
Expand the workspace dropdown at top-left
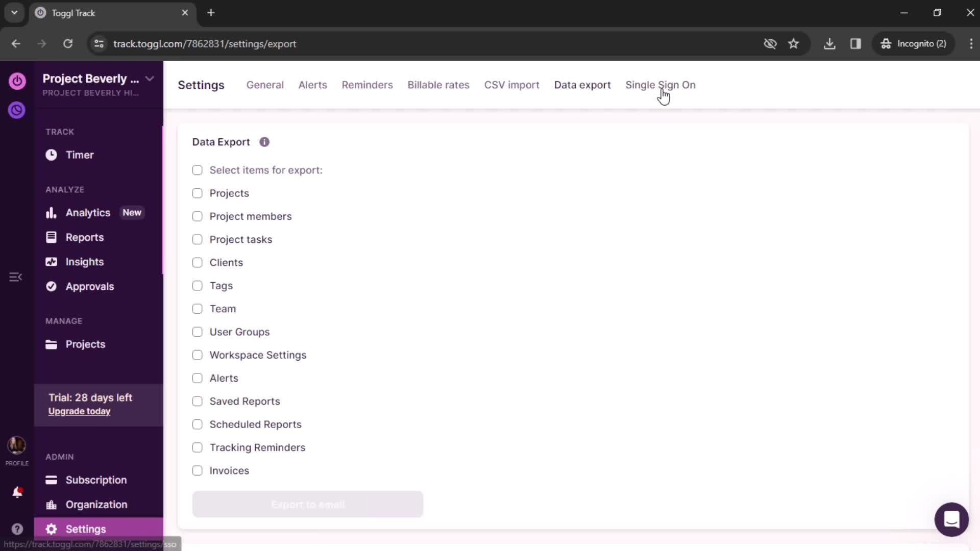coord(150,78)
